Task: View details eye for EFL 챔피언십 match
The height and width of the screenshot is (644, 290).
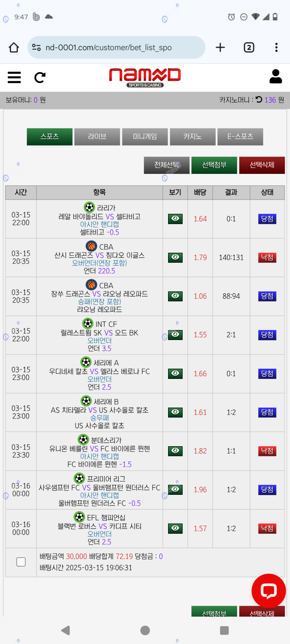Action: pyautogui.click(x=175, y=528)
